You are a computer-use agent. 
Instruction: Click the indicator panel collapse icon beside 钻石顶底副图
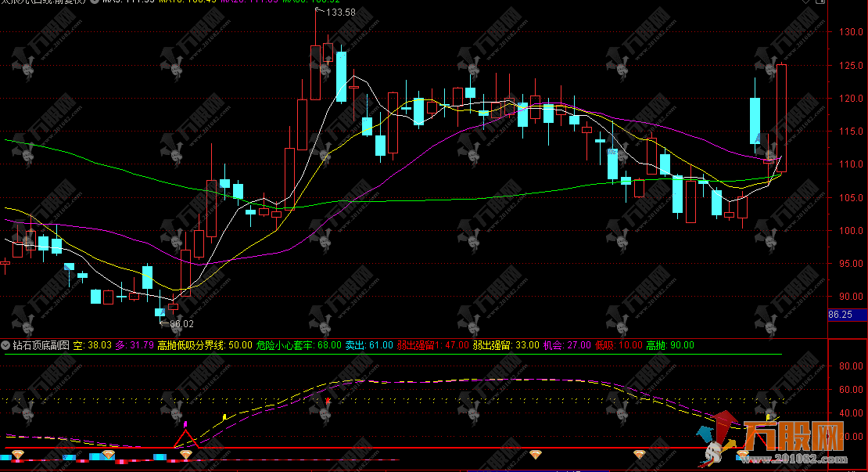click(6, 345)
